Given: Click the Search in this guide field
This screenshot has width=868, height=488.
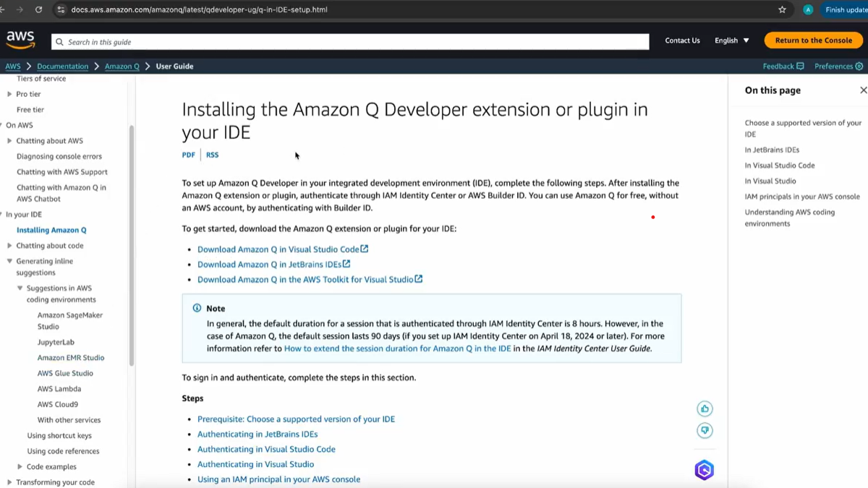Looking at the screenshot, I should [x=351, y=42].
